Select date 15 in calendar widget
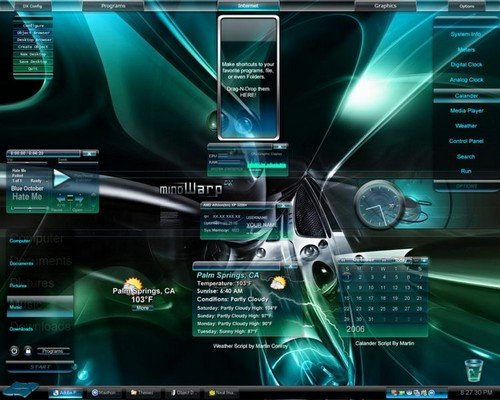The width and height of the screenshot is (500, 400). coord(347,298)
